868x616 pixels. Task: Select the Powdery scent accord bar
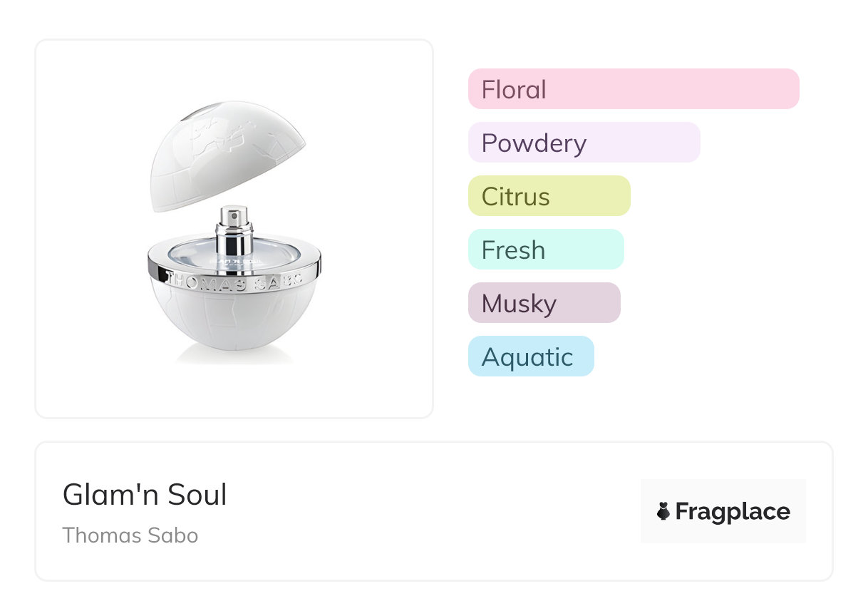584,143
